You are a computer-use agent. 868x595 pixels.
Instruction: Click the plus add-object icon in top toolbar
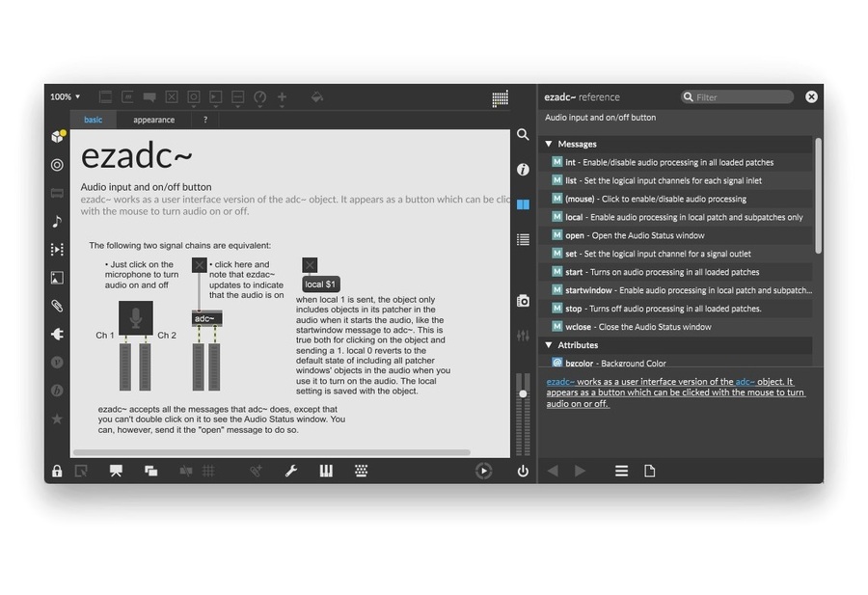pos(282,97)
